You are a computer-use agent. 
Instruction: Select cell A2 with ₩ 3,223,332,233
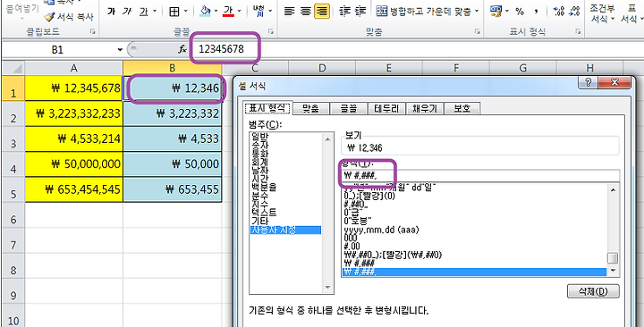(x=74, y=113)
